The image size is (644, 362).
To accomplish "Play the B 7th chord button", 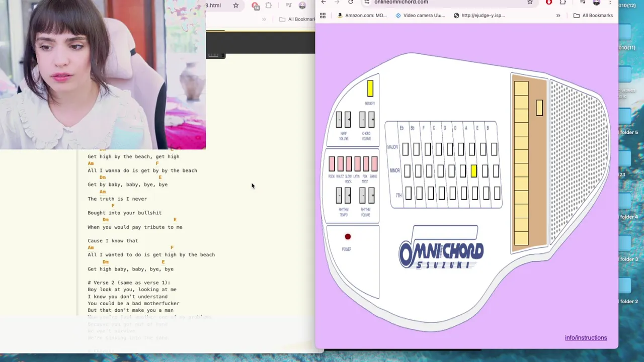I will pos(498,194).
